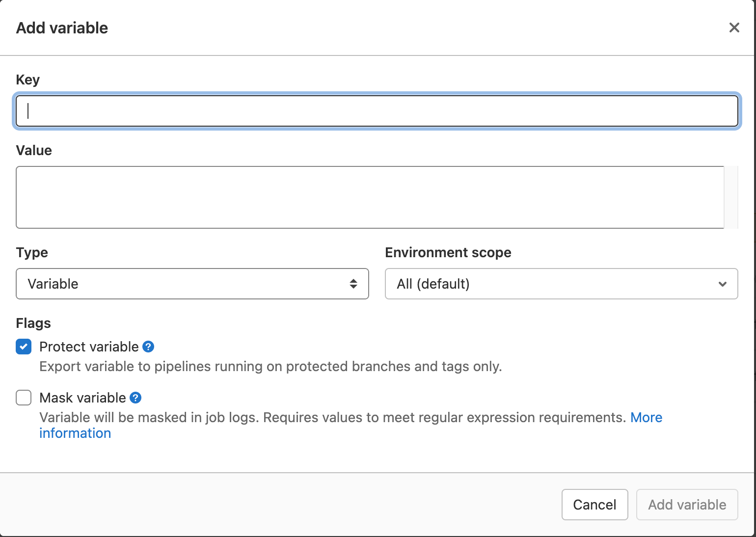756x537 pixels.
Task: Select the All (default) environment scope control
Action: tap(561, 284)
